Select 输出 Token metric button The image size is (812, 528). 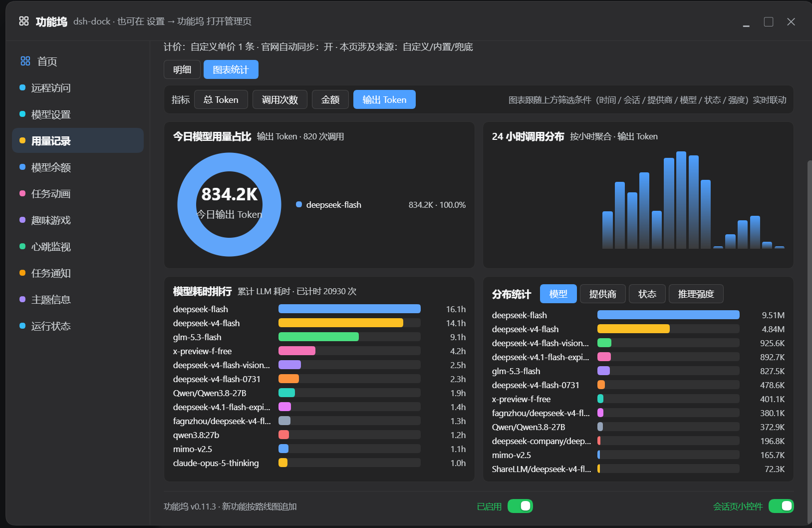[384, 99]
